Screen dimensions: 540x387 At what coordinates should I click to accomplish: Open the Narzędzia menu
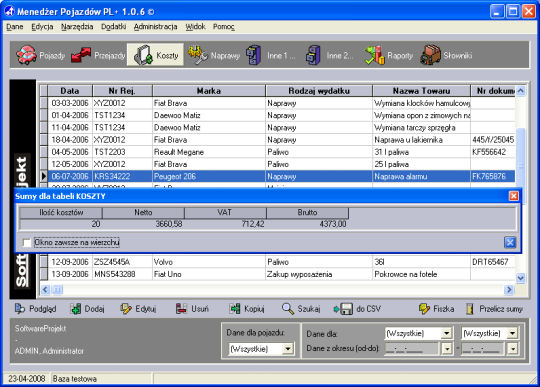(x=77, y=27)
